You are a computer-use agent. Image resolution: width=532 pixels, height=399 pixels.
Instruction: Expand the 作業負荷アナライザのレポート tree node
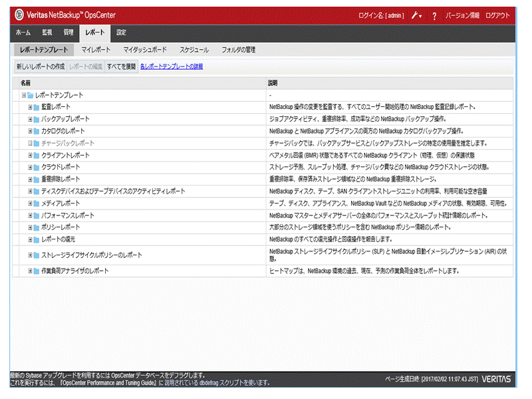pyautogui.click(x=30, y=271)
